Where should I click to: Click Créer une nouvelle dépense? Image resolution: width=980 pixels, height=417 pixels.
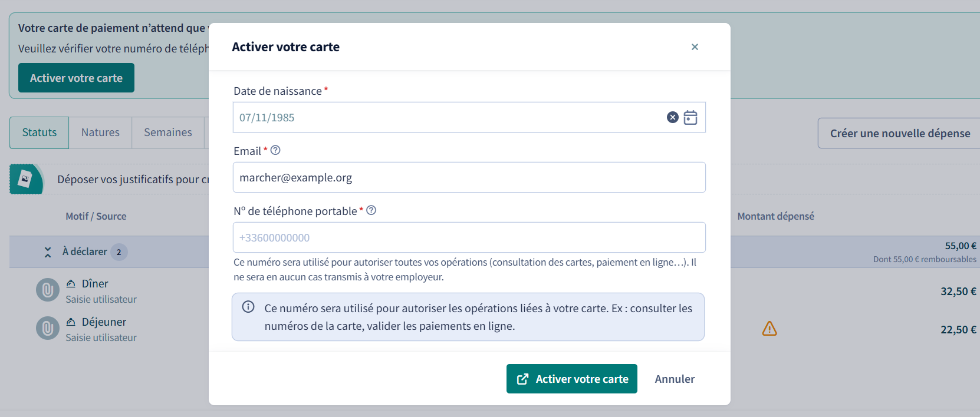[900, 133]
